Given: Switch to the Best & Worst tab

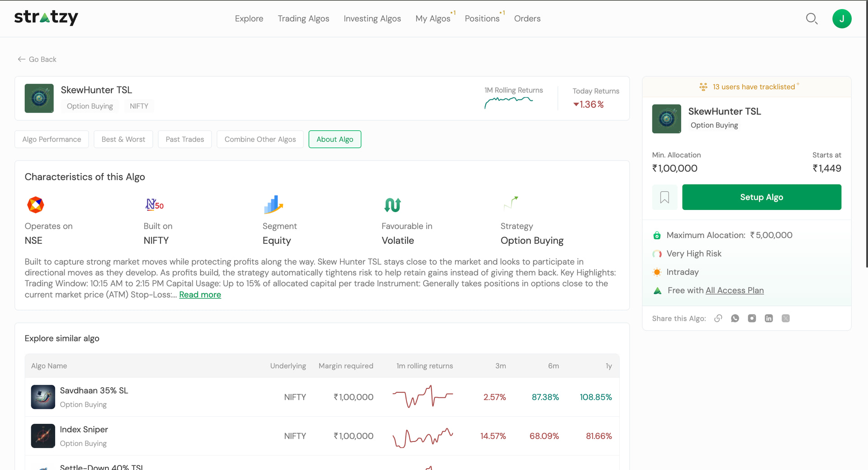Looking at the screenshot, I should (123, 139).
